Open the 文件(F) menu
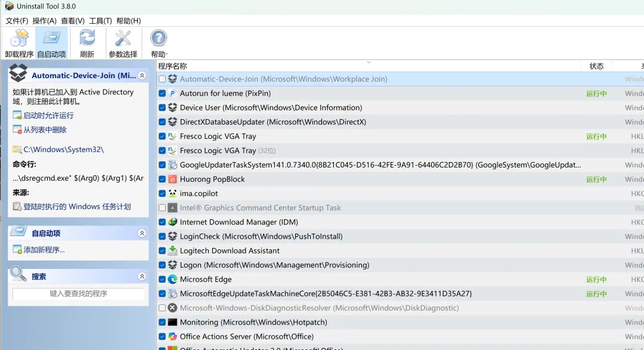The height and width of the screenshot is (350, 644). tap(17, 20)
